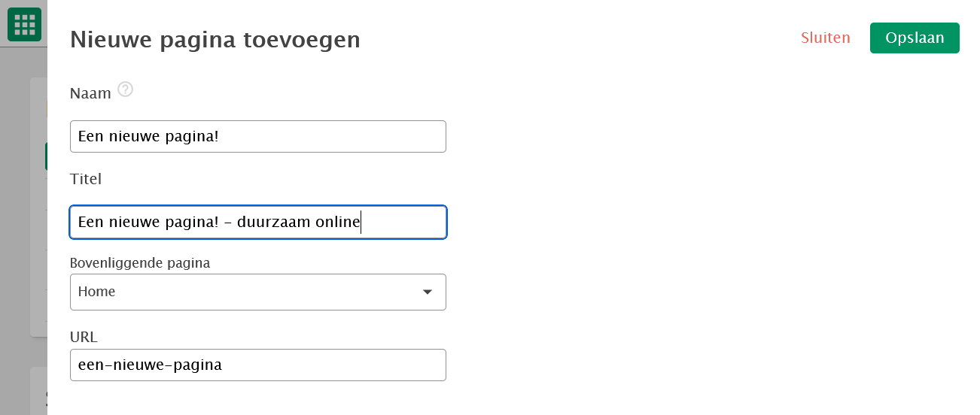Click the 'Home' value in the parent dropdown

coord(97,292)
